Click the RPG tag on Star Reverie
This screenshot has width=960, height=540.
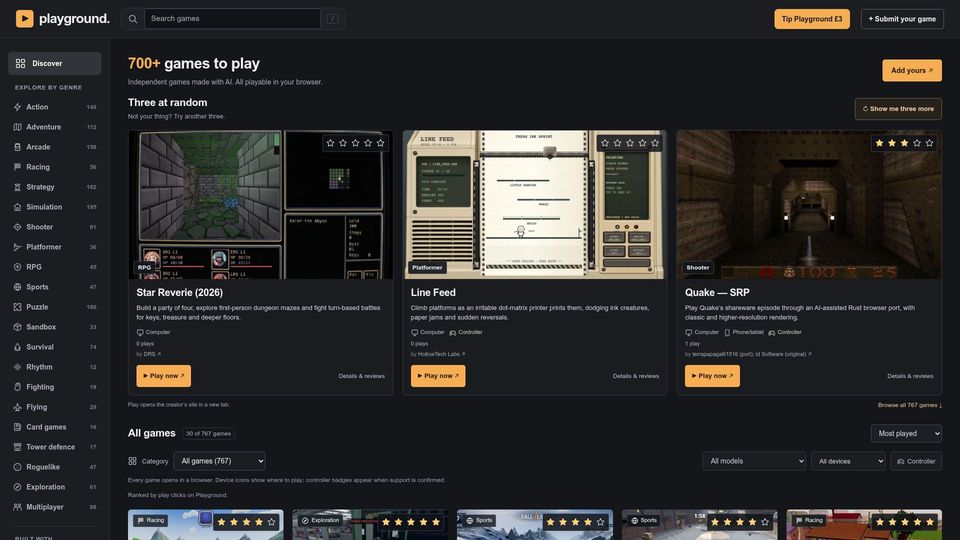144,268
